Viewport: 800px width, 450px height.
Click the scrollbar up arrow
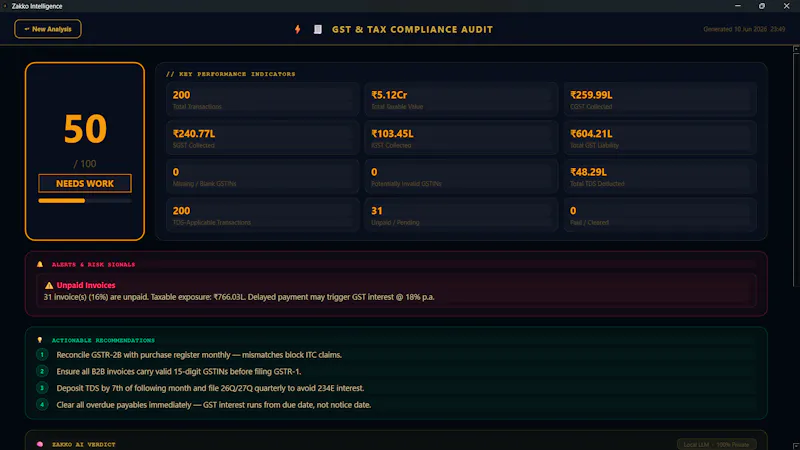795,49
